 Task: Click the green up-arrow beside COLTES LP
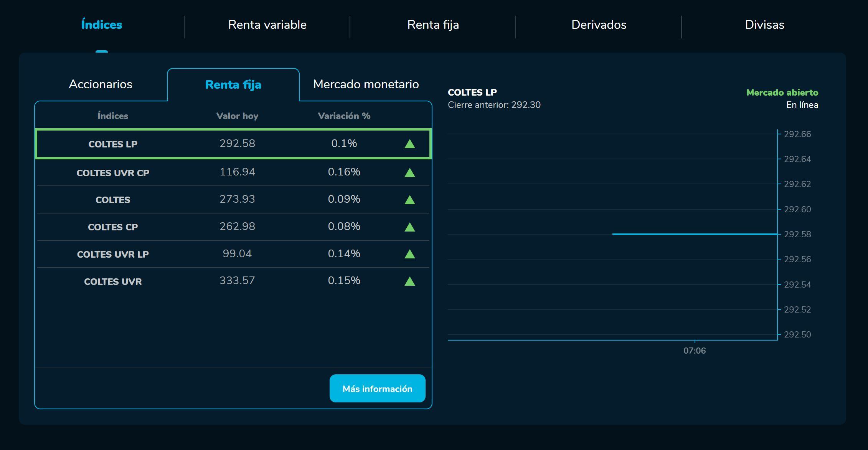410,144
